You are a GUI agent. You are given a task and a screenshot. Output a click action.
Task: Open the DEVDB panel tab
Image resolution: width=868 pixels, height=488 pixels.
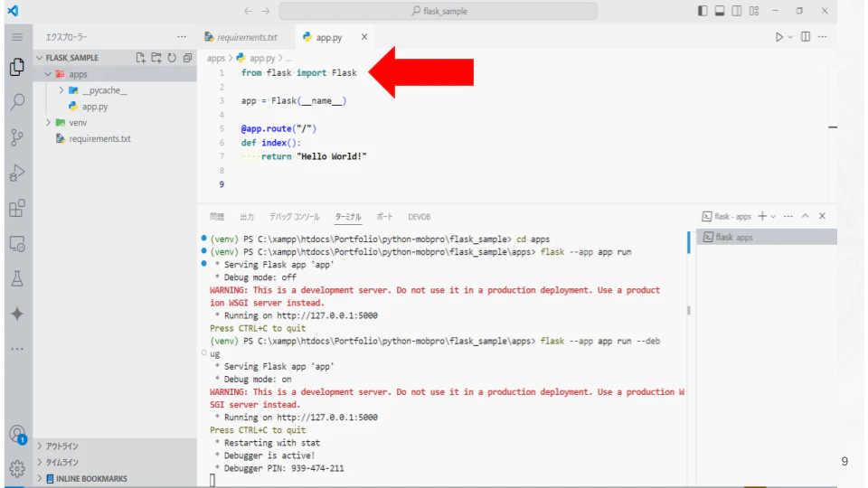[419, 217]
